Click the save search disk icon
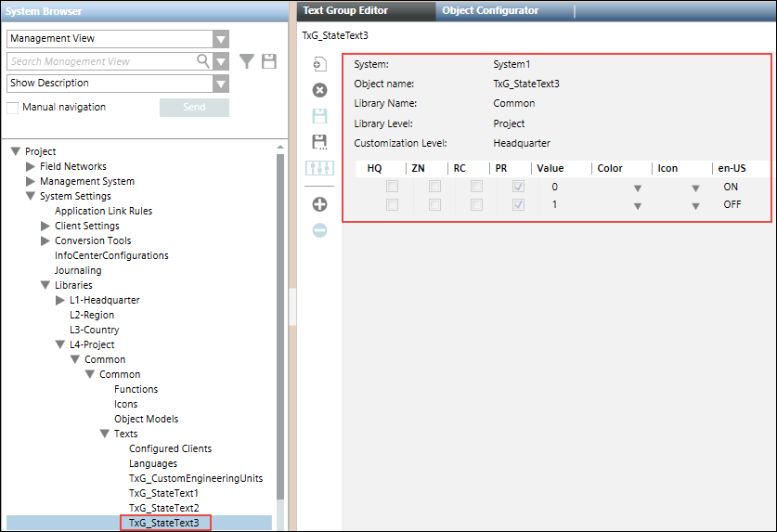The width and height of the screenshot is (777, 532). coord(269,61)
